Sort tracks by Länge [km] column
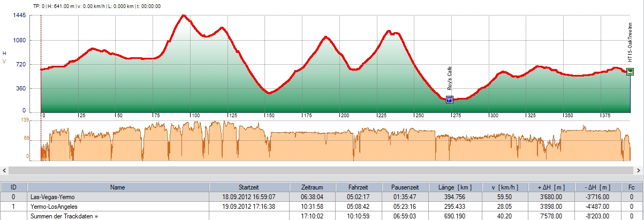The width and height of the screenshot is (644, 220). (x=454, y=187)
